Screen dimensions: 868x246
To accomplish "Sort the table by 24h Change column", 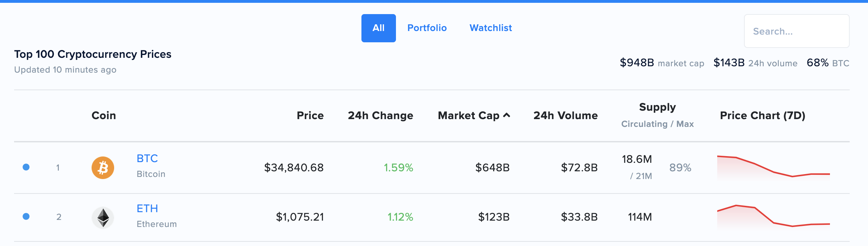I will 380,115.
